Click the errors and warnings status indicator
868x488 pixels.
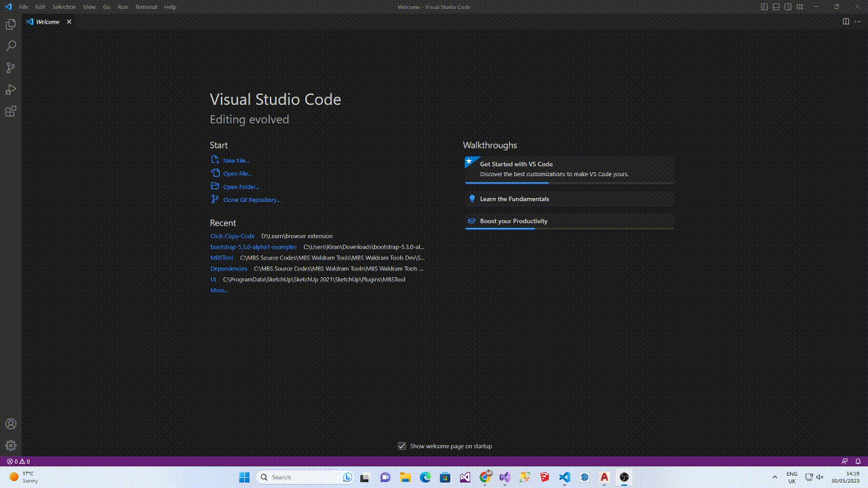(18, 462)
